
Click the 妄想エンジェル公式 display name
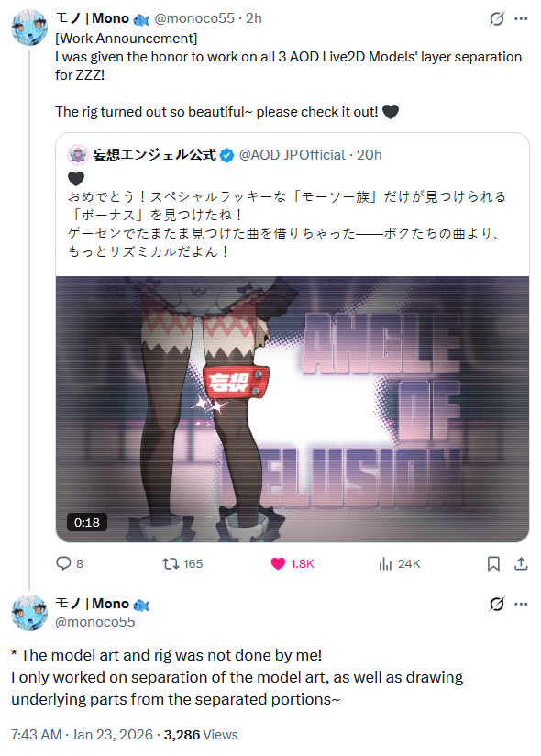[x=154, y=155]
